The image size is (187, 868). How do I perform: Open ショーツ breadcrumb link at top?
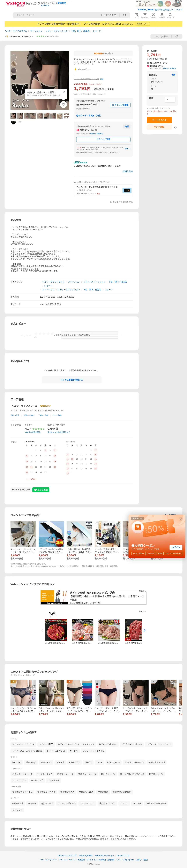[97, 31]
